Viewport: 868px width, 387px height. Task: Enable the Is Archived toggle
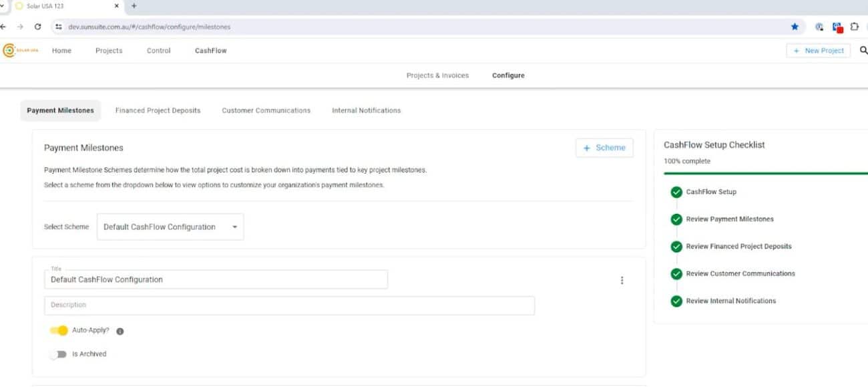point(59,354)
